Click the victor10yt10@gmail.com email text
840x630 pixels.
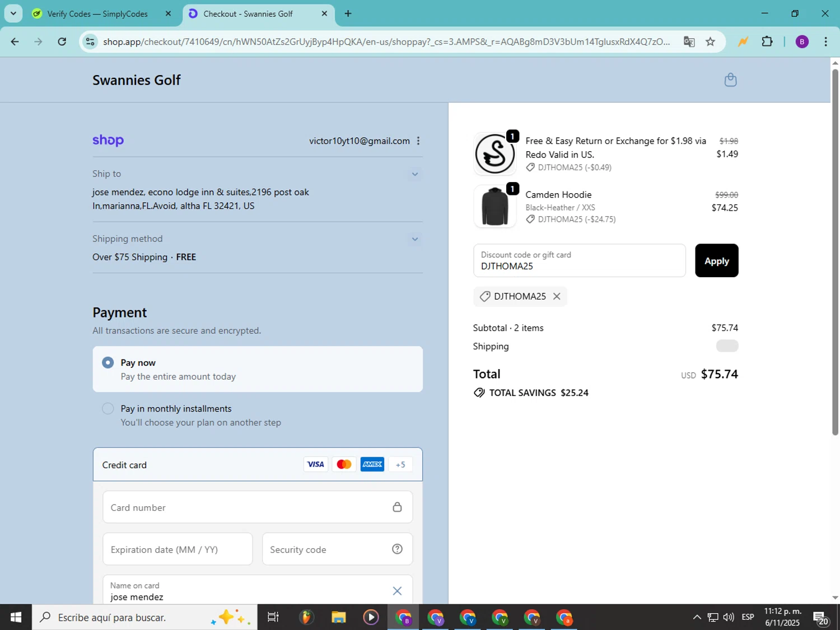coord(360,141)
